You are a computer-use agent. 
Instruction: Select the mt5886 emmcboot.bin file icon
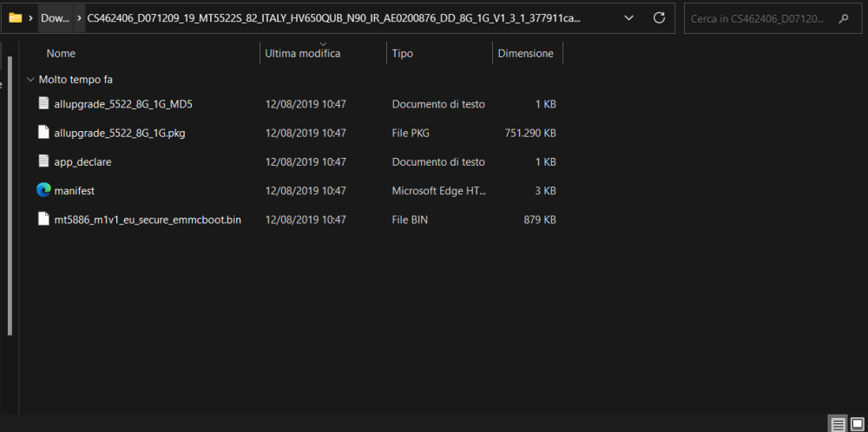pos(43,219)
